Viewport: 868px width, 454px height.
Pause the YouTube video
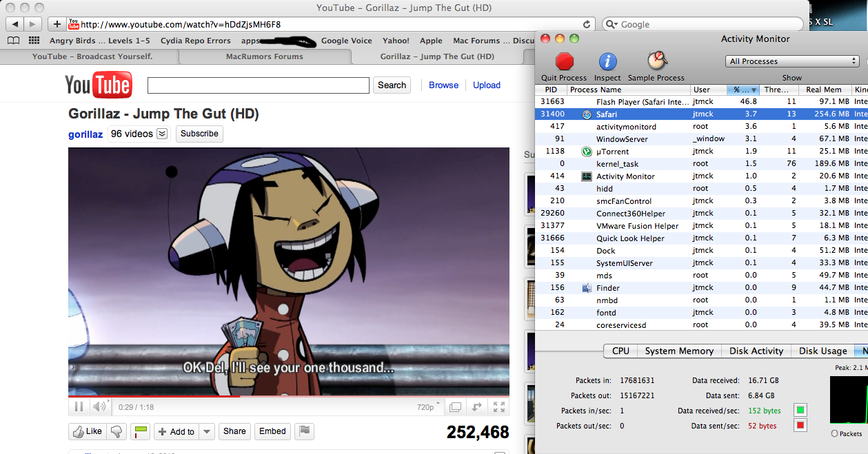(79, 407)
